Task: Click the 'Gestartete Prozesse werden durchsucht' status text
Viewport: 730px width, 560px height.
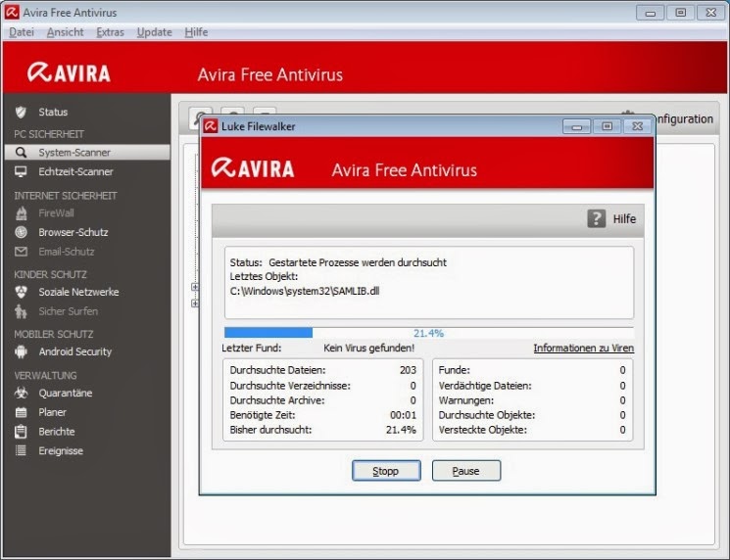Action: [358, 262]
